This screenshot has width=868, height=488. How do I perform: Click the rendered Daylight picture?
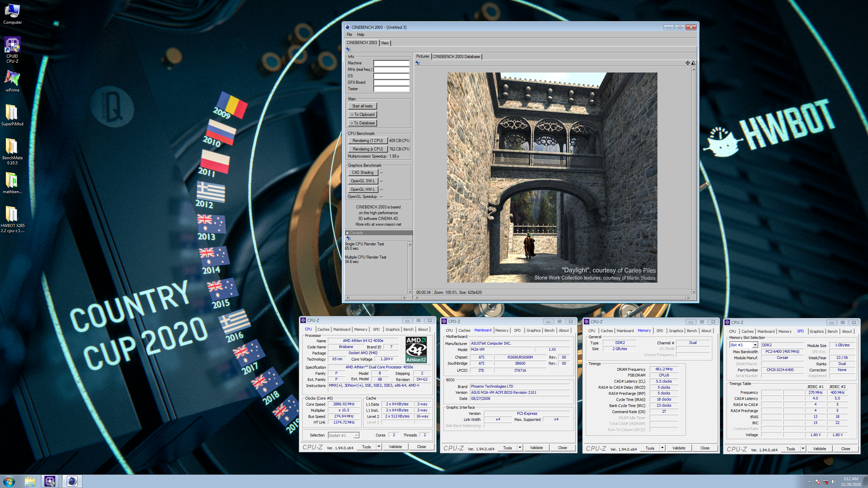(x=552, y=178)
